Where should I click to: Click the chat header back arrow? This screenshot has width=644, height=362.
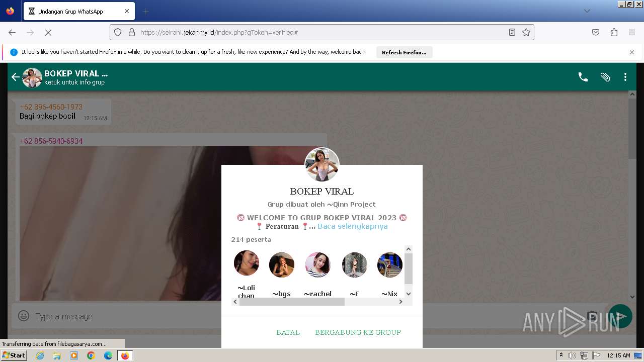click(x=16, y=77)
